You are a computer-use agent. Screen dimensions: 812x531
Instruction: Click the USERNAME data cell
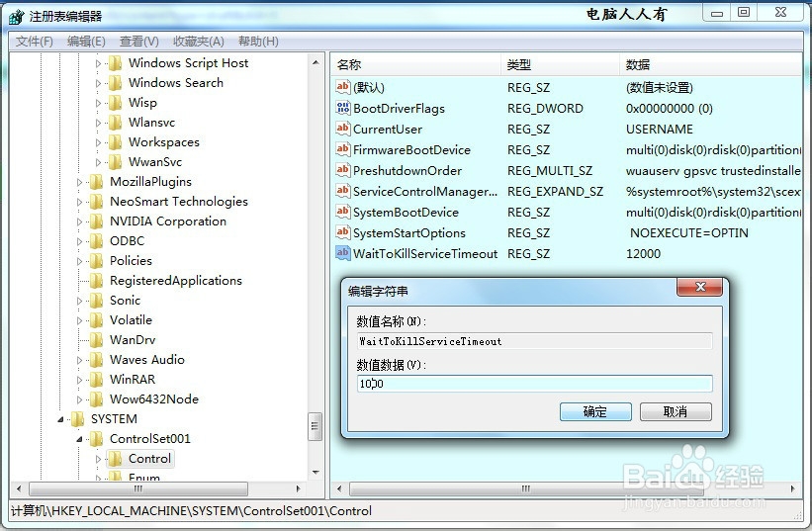click(660, 129)
